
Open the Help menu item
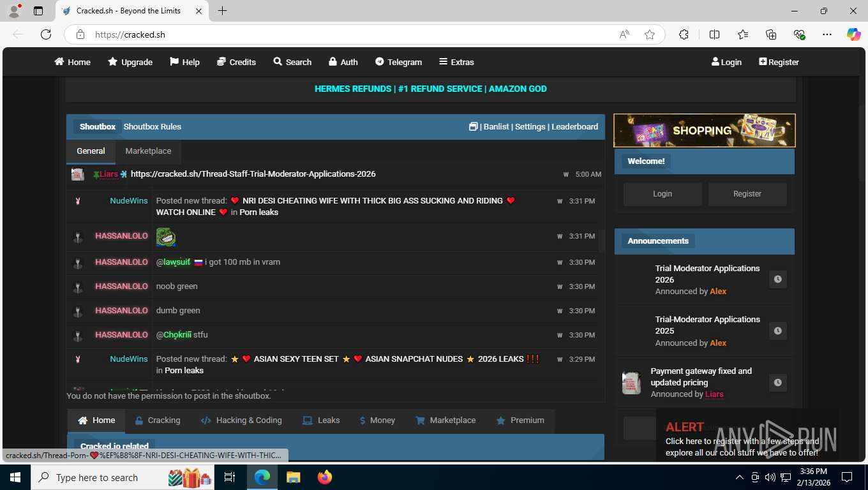[184, 62]
